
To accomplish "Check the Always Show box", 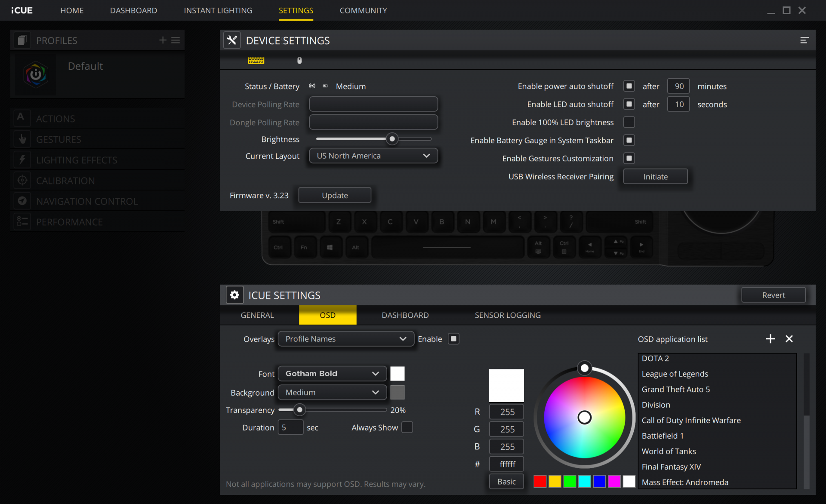I will (x=407, y=427).
